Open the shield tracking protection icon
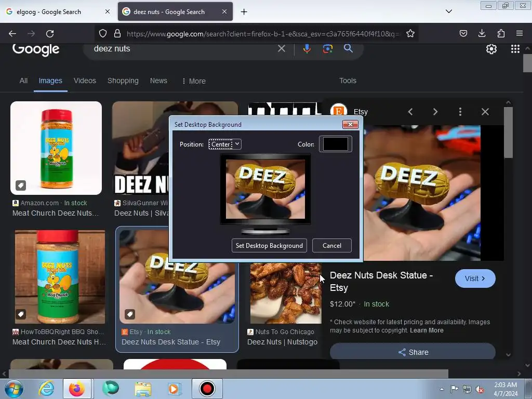This screenshot has width=532, height=399. [x=103, y=33]
